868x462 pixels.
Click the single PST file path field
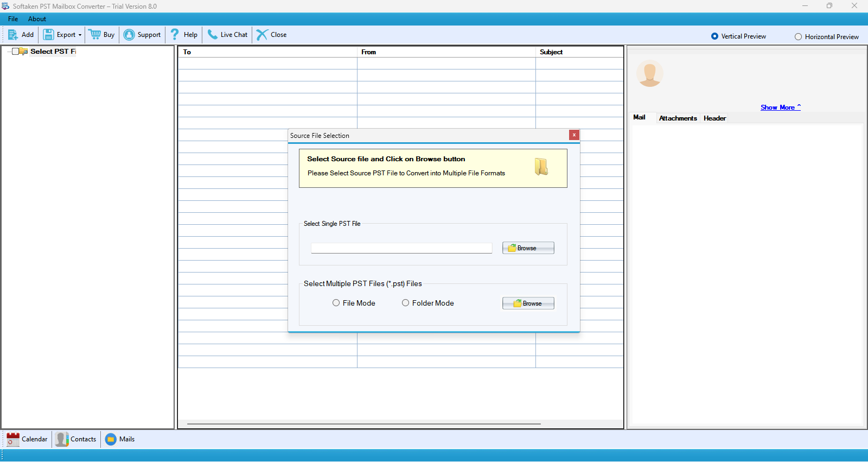pos(401,248)
